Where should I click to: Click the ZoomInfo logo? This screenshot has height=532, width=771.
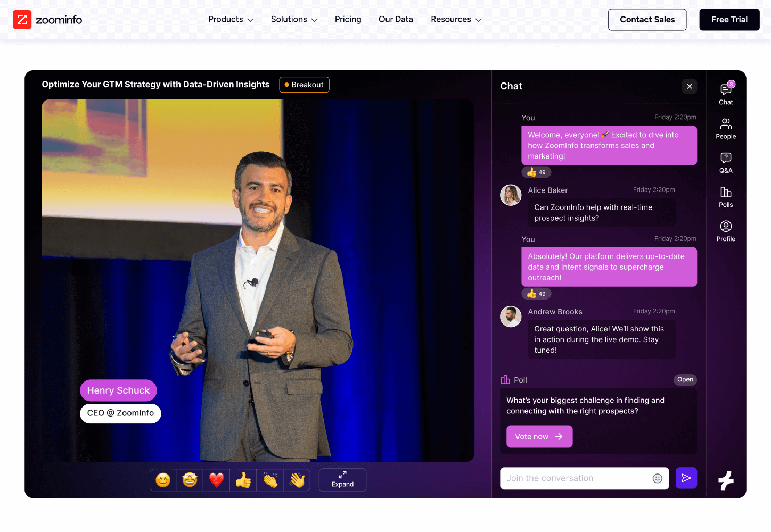(47, 20)
